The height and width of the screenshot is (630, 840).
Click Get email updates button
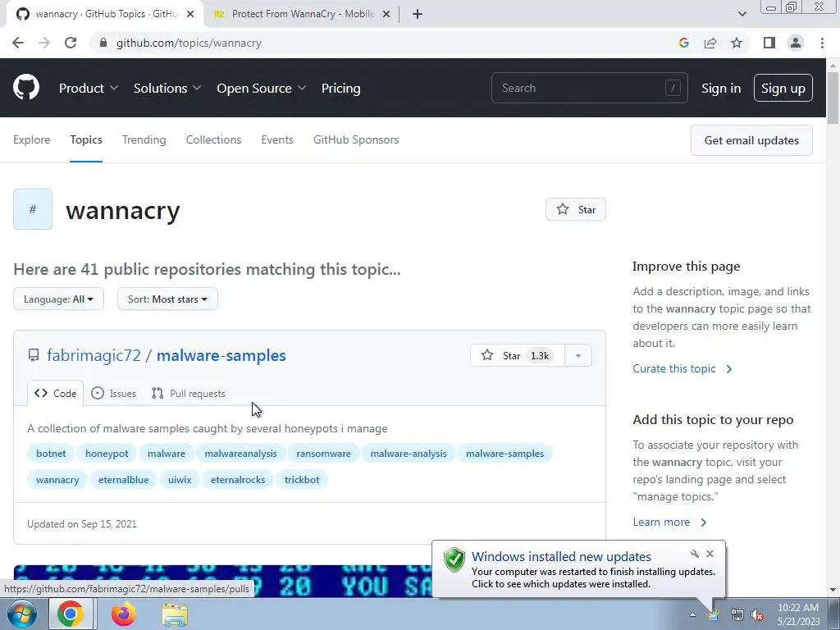pos(751,140)
